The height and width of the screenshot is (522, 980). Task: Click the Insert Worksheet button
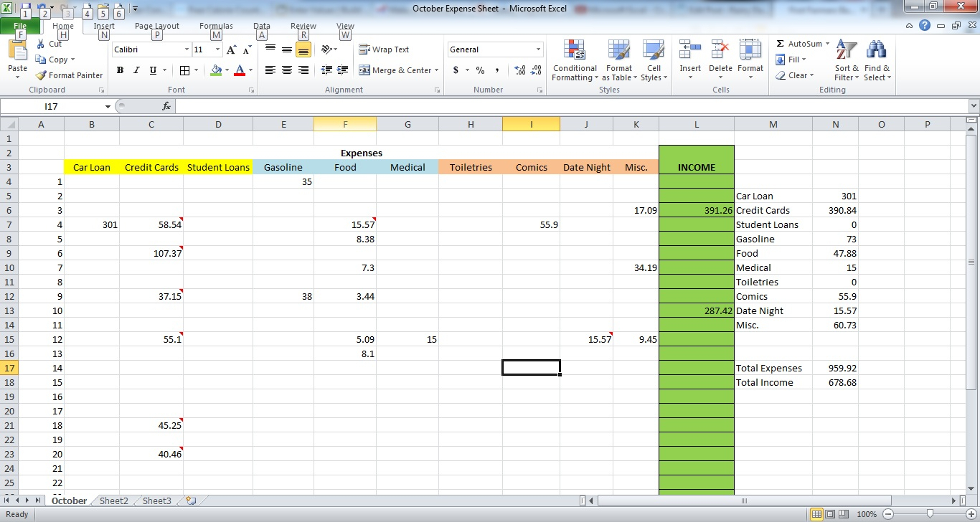coord(189,500)
